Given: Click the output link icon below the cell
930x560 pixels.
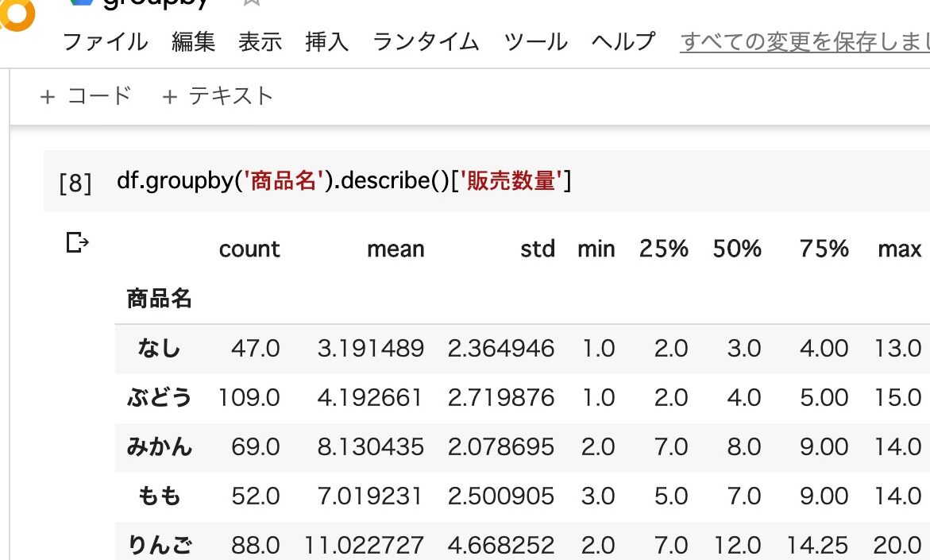Looking at the screenshot, I should [x=79, y=242].
